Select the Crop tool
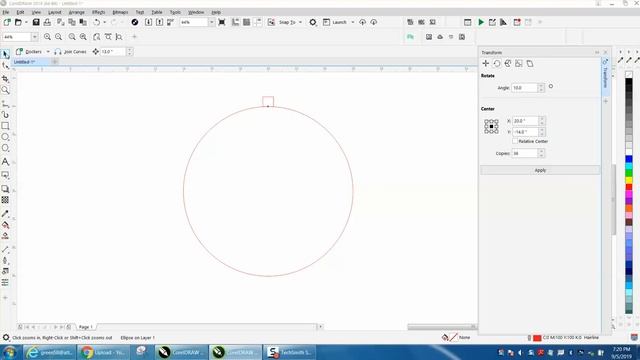 (5, 78)
